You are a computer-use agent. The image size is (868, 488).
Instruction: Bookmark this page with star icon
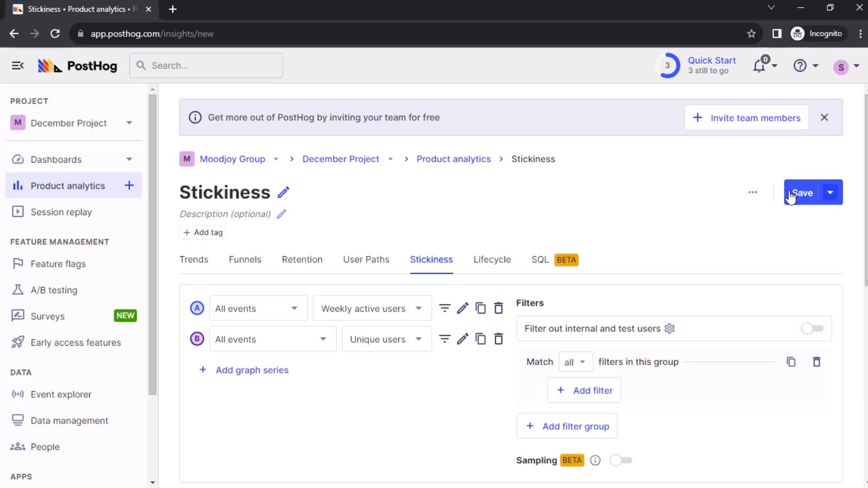751,33
